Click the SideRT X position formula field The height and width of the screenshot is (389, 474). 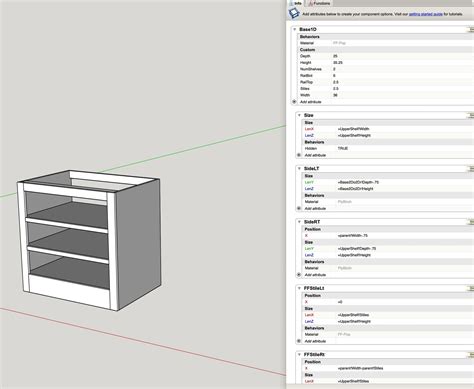403,236
